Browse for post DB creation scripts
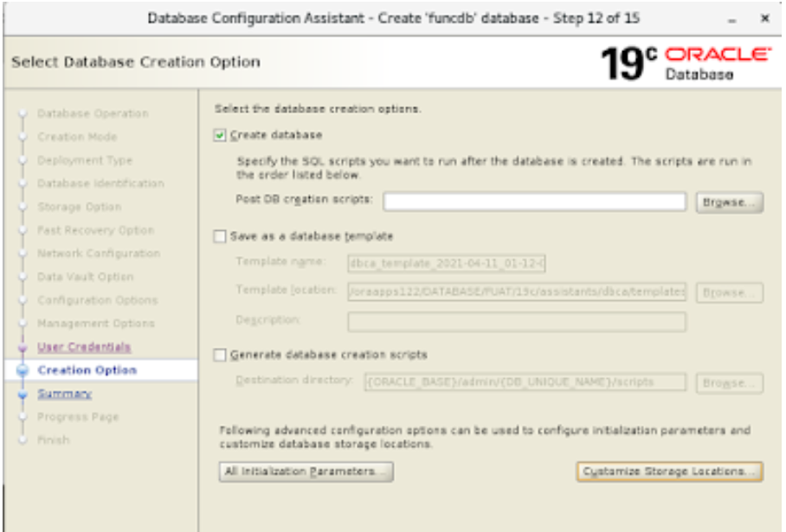 [x=730, y=202]
